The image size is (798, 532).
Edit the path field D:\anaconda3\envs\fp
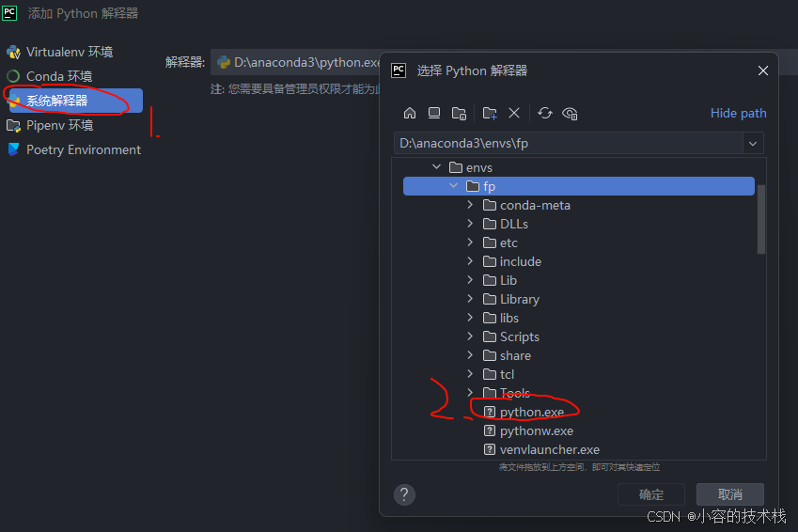coord(568,144)
